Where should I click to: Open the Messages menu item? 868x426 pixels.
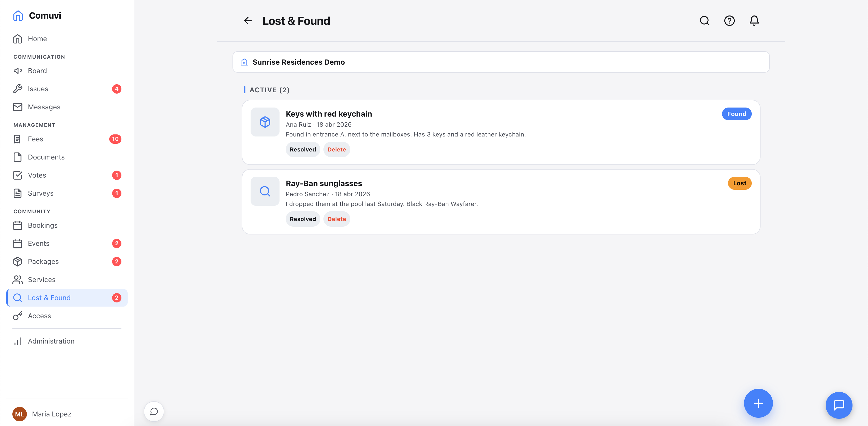pyautogui.click(x=67, y=107)
